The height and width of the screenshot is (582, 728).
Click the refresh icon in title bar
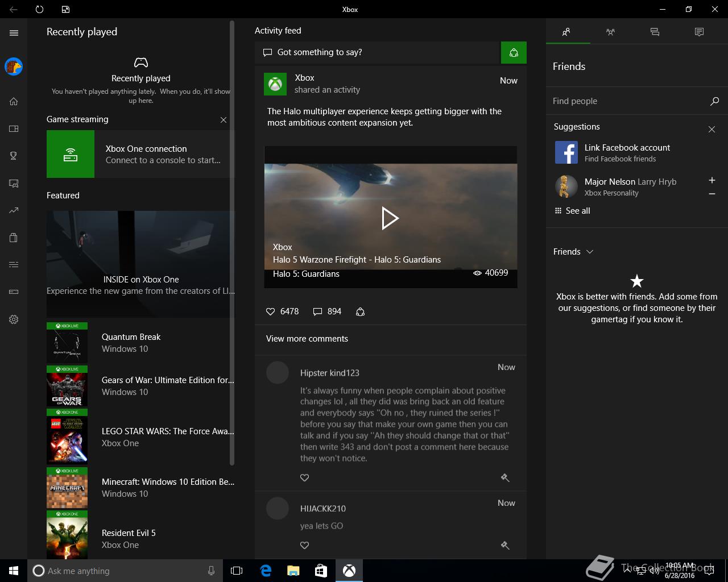click(x=39, y=9)
